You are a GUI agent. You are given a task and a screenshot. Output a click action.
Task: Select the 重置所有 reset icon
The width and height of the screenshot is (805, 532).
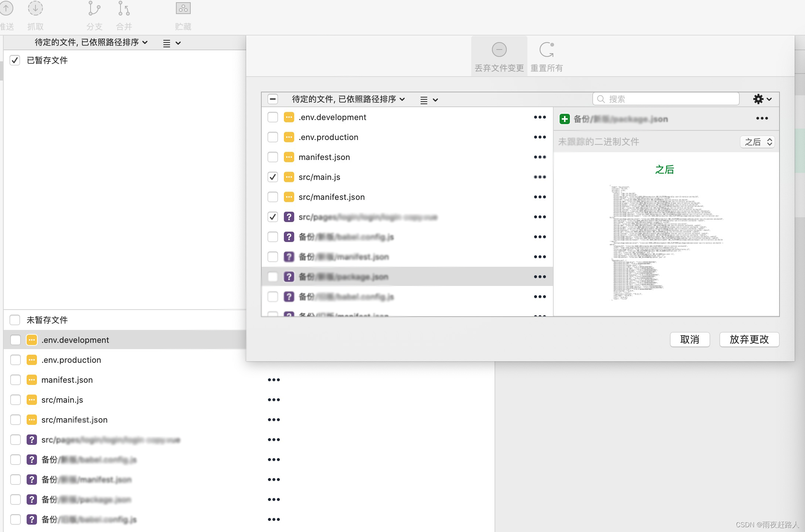[x=547, y=50]
